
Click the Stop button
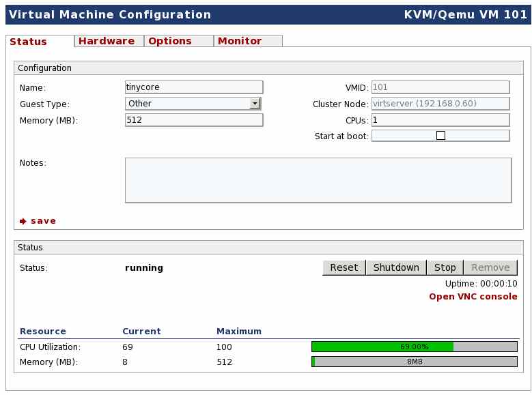[445, 267]
